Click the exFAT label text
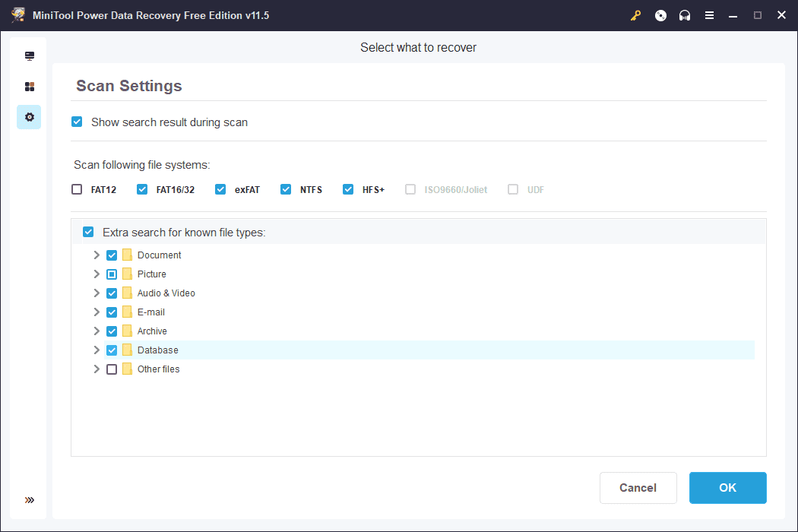Image resolution: width=798 pixels, height=532 pixels. click(x=247, y=190)
